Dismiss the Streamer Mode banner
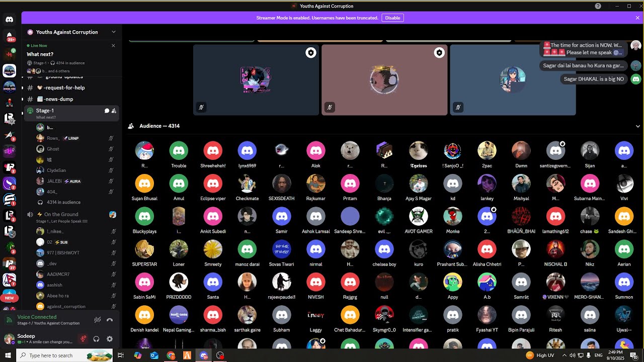The image size is (644, 362). 637,18
